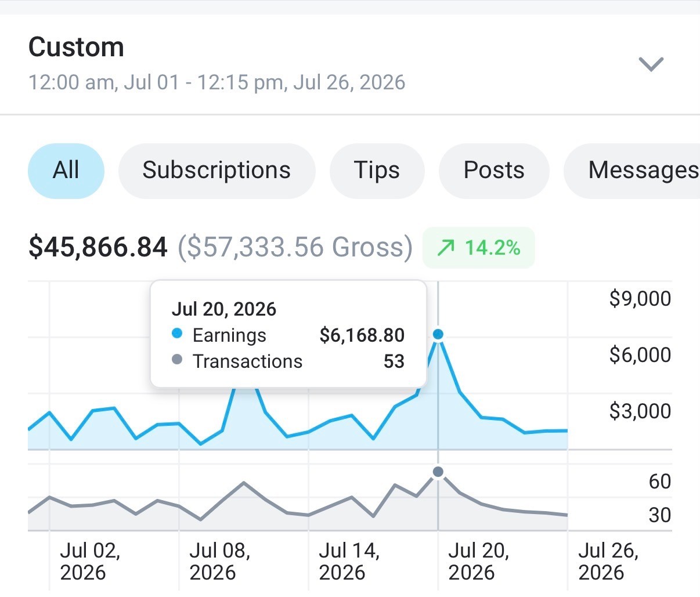This screenshot has height=597, width=700.
Task: Click the blue earnings data point on Jul 20
Action: pos(438,334)
